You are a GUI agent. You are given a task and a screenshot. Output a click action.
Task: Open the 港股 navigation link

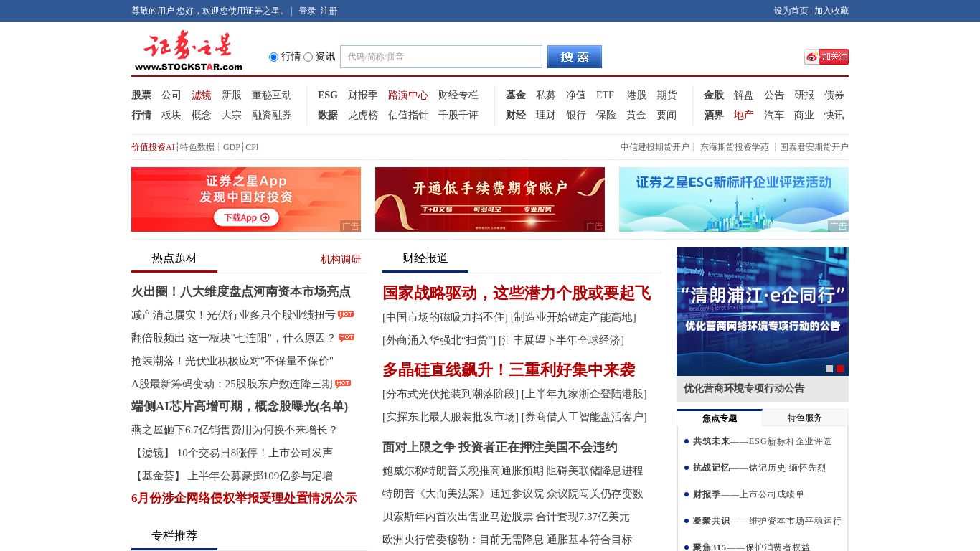point(636,95)
